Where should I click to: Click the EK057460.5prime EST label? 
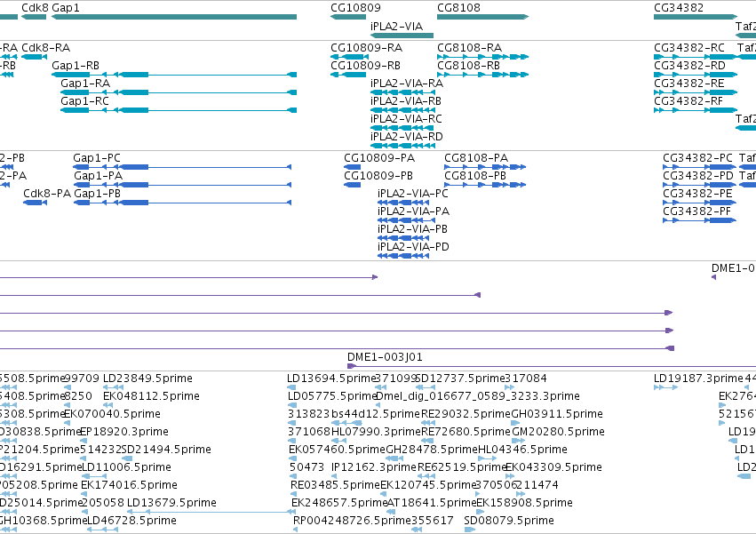[337, 449]
